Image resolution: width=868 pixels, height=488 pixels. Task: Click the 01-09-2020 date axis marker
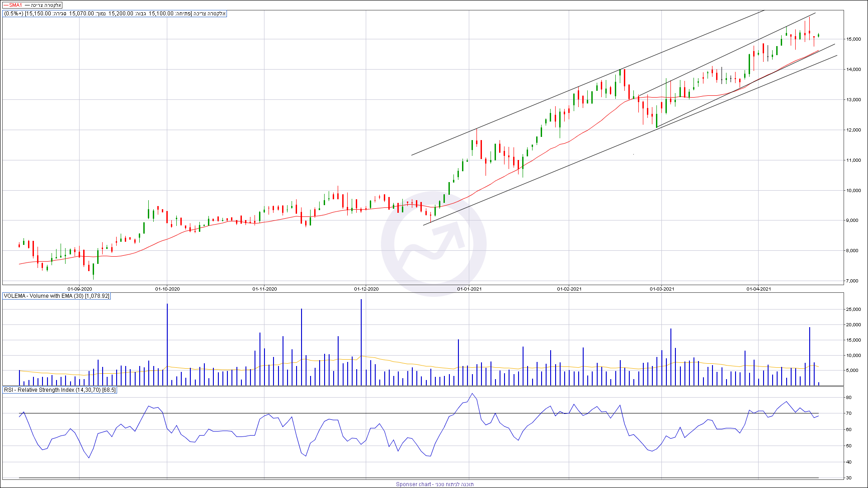pyautogui.click(x=80, y=289)
